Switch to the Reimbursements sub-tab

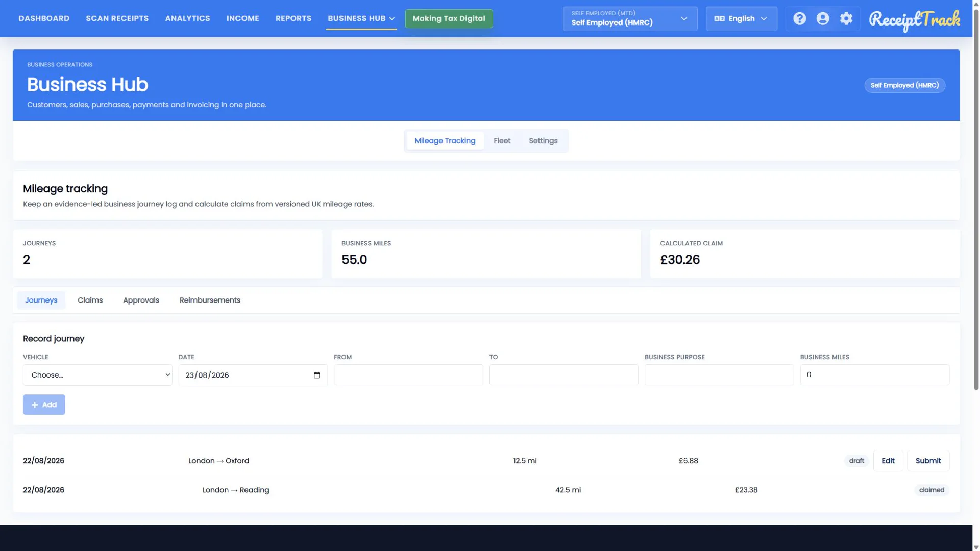tap(210, 300)
